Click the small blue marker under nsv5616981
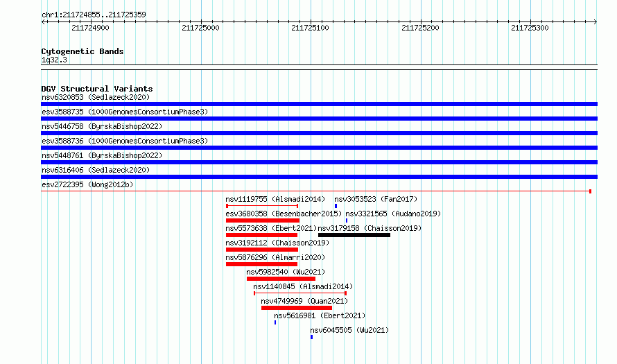This screenshot has width=617, height=364. point(275,322)
